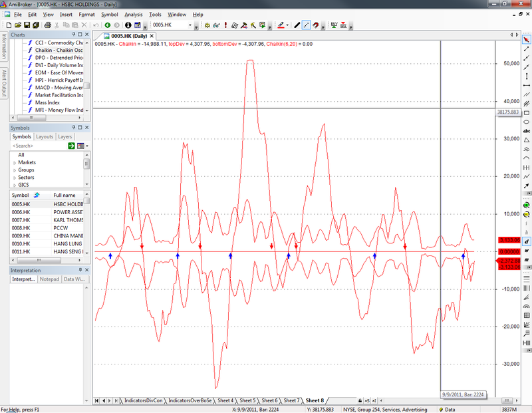Expand the Markets tree node
Viewport: 532px width, 413px height.
pos(15,163)
